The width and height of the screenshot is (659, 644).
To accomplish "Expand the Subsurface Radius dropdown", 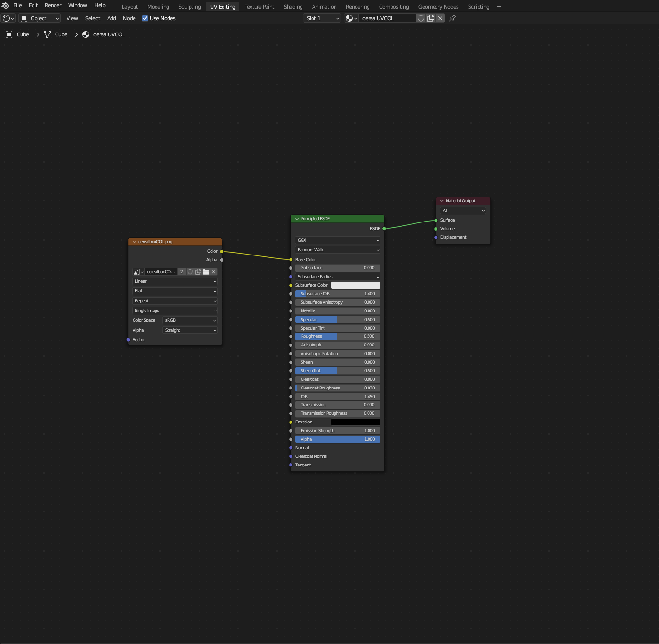I will [337, 277].
